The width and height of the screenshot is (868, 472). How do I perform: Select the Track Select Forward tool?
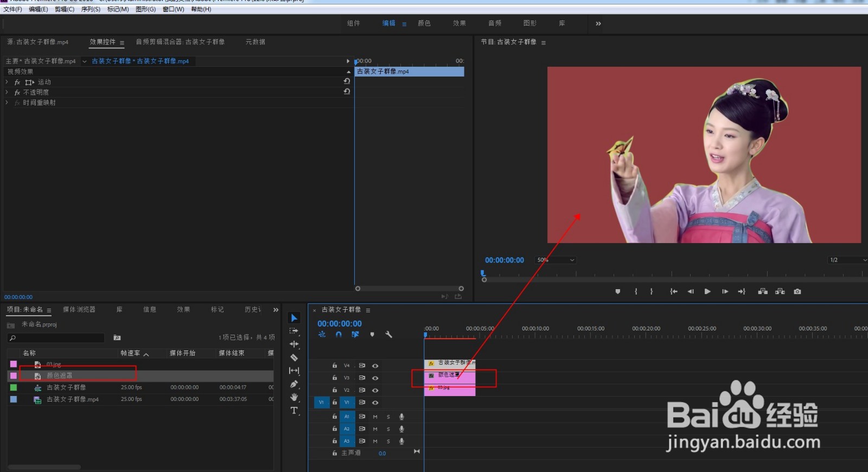[294, 331]
